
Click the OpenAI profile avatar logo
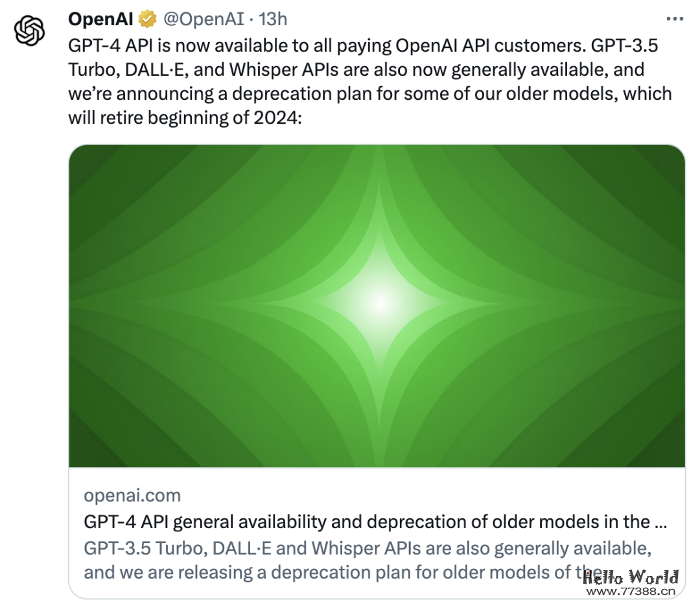[29, 31]
